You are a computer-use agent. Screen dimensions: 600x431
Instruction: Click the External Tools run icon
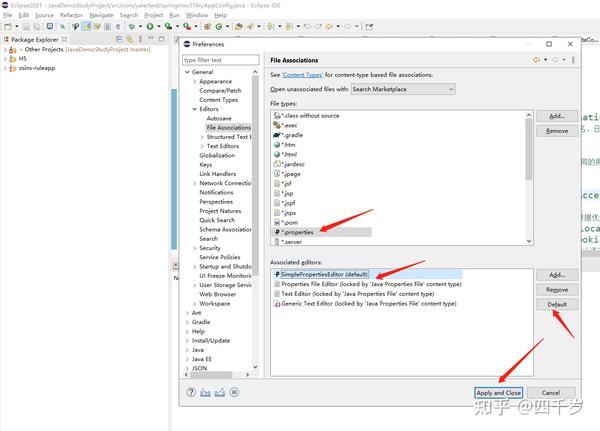click(187, 26)
